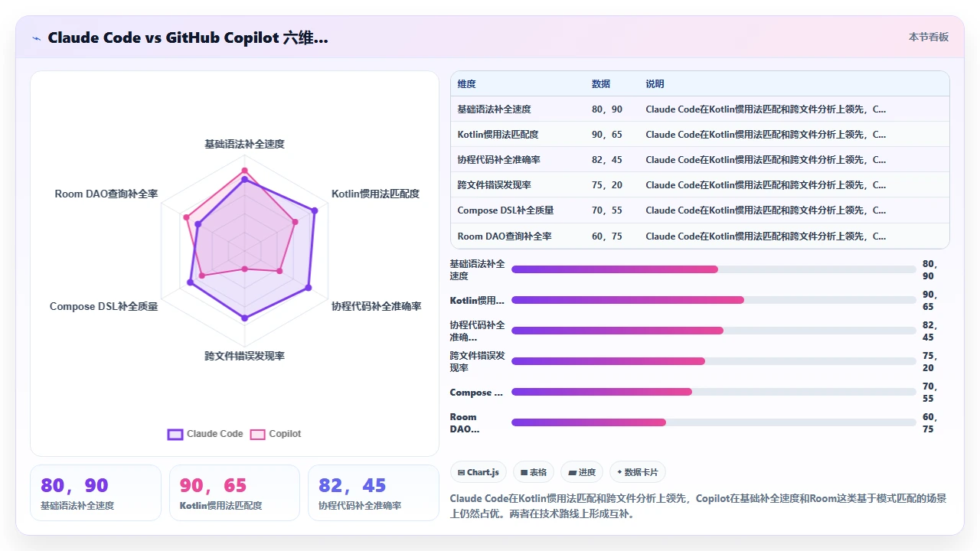The width and height of the screenshot is (980, 551).
Task: Click the title icon before Claude Code heading
Action: 36,38
